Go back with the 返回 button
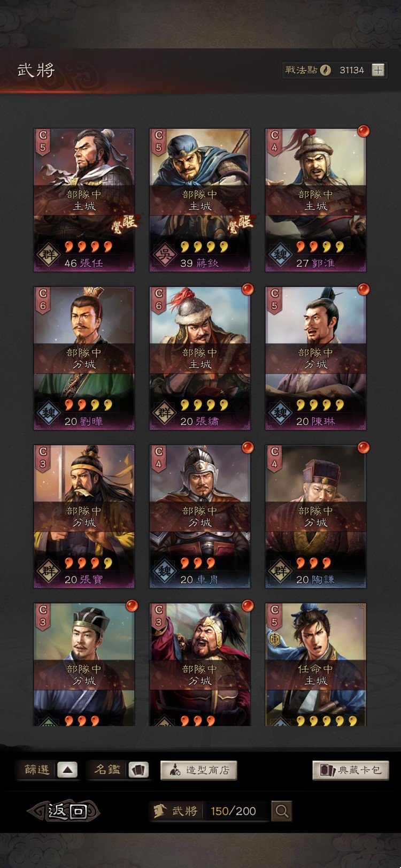Screen dimensions: 401x868 (x=64, y=811)
